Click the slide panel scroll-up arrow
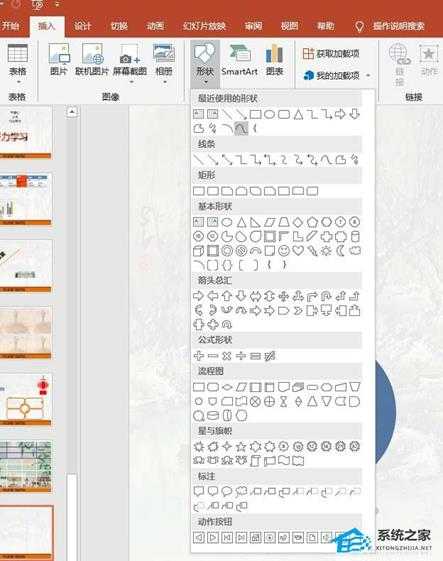 72,112
